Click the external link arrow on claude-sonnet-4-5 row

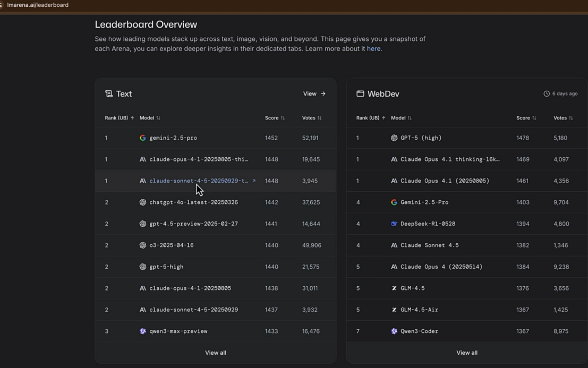point(254,181)
